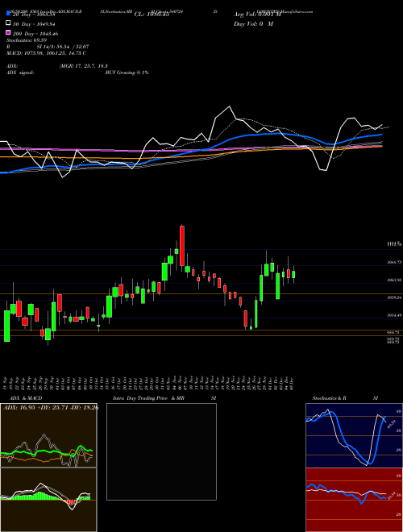Click the "(MGR) 17, 25.7, 18.3" ADX values
Viewport: 403px width, 532px height.
84,66
